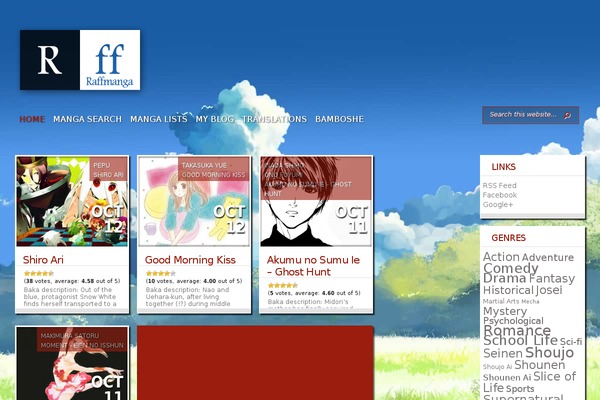Select the Shoujo Ai genre tag

click(497, 367)
